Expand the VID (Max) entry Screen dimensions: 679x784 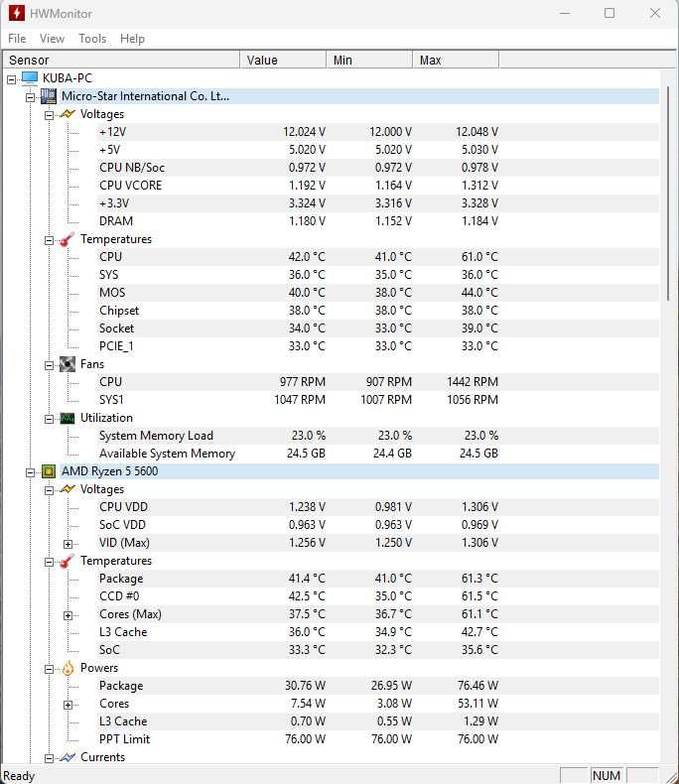(x=68, y=544)
